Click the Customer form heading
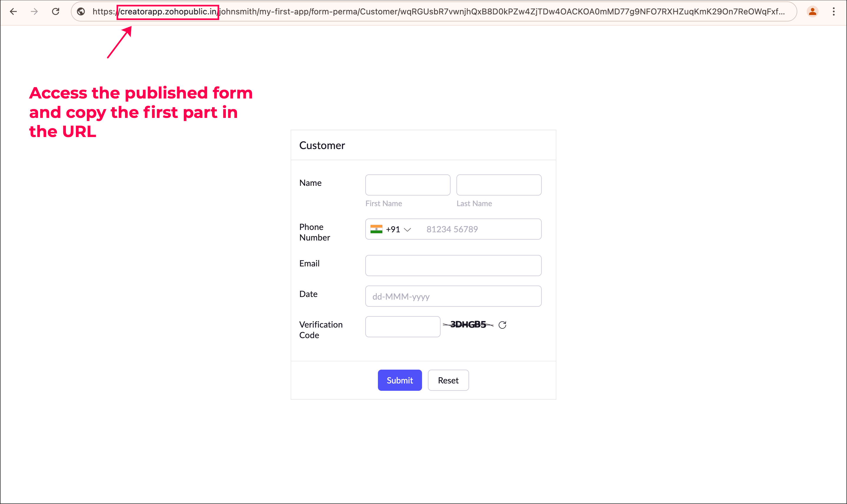 click(x=322, y=145)
